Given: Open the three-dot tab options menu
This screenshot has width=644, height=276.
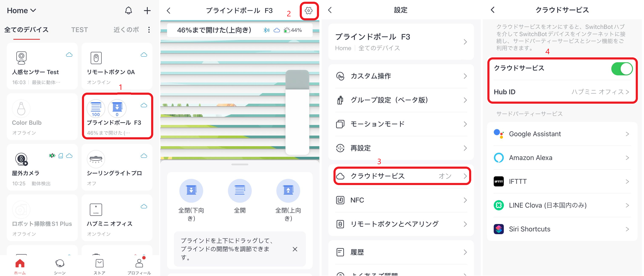Looking at the screenshot, I should [x=149, y=30].
